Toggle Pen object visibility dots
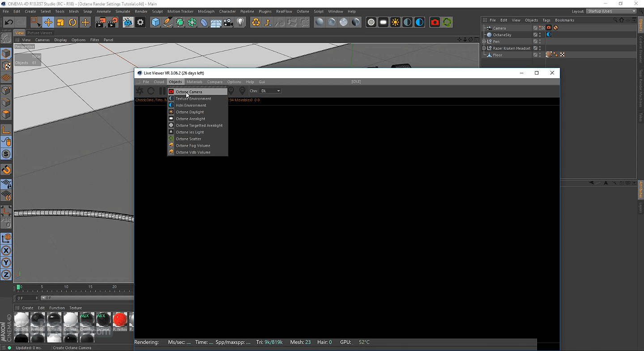The width and height of the screenshot is (644, 351). (x=540, y=41)
